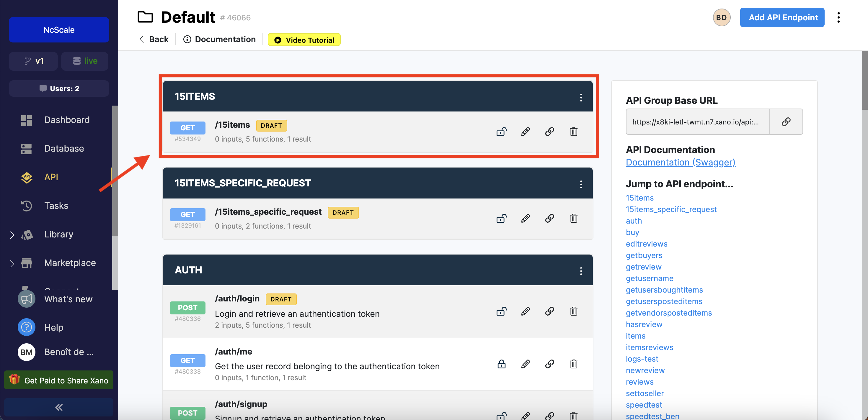
Task: Toggle authentication lock for /auth/me
Action: [x=501, y=364]
